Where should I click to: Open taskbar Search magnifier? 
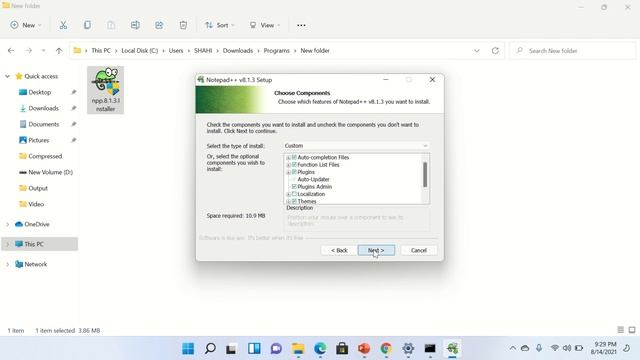[210, 348]
